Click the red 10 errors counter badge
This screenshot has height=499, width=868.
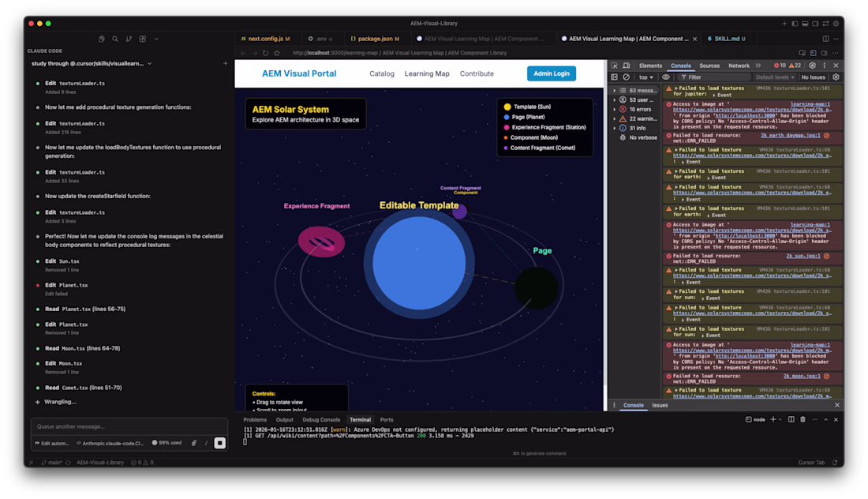780,66
